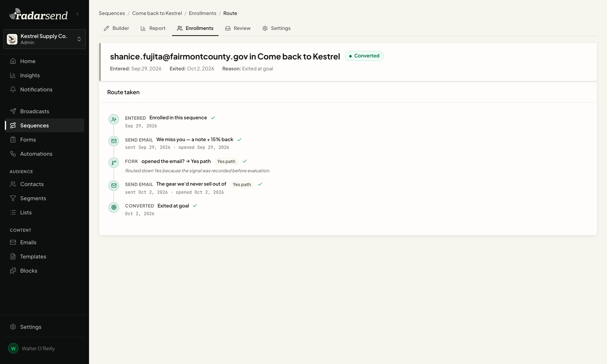Click the Kestrel Supply Co. bird logo
607x364 pixels.
[x=12, y=39]
